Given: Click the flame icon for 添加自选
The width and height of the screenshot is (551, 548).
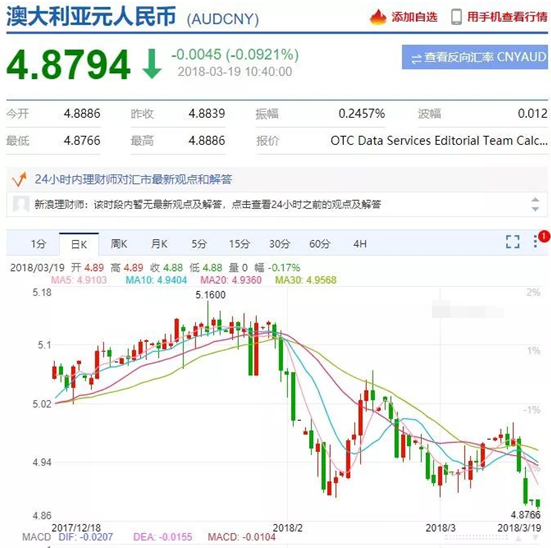Looking at the screenshot, I should pos(378,17).
